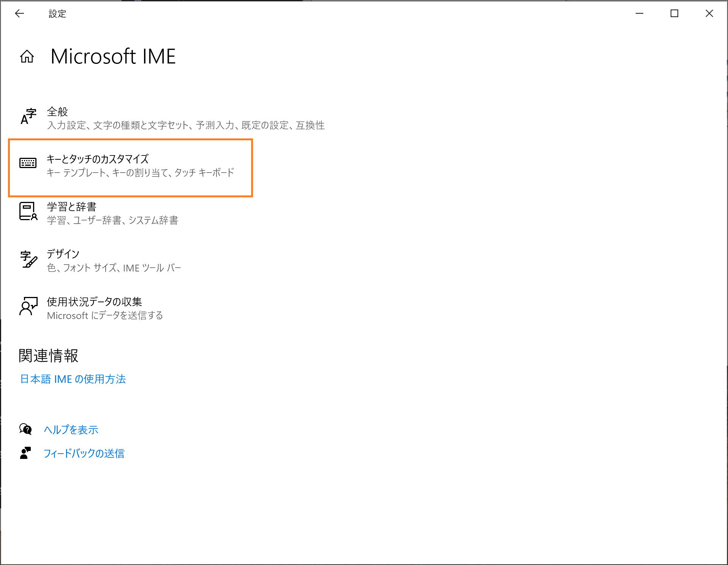Click the help chat bubble icon
728x565 pixels.
click(x=25, y=429)
